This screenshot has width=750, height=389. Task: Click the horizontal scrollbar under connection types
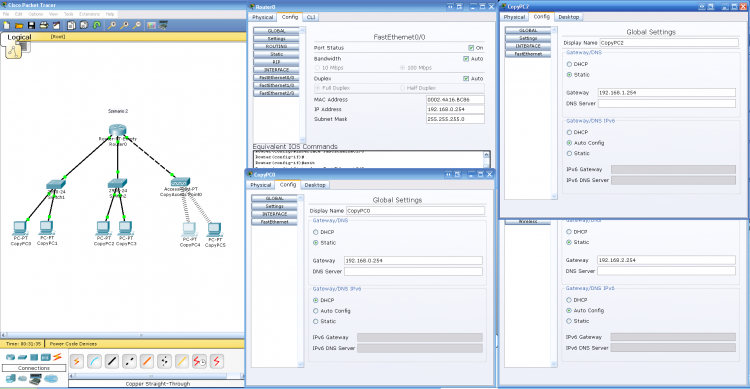156,376
